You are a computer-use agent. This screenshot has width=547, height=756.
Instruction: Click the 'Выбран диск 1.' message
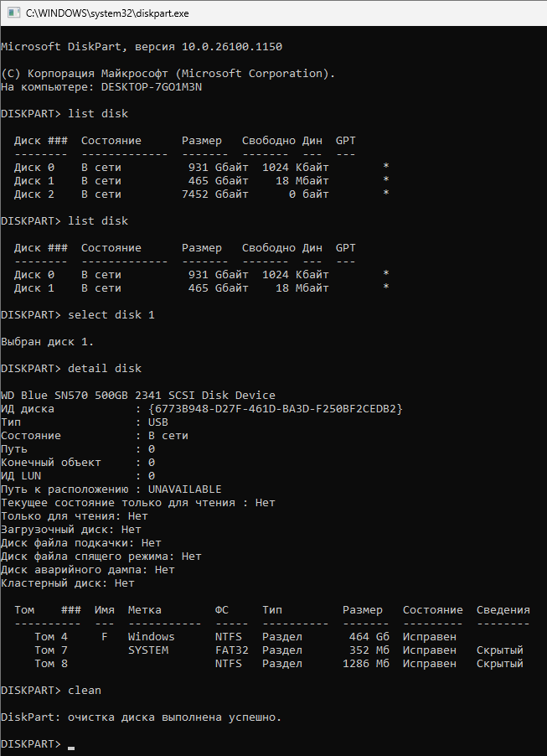[47, 342]
